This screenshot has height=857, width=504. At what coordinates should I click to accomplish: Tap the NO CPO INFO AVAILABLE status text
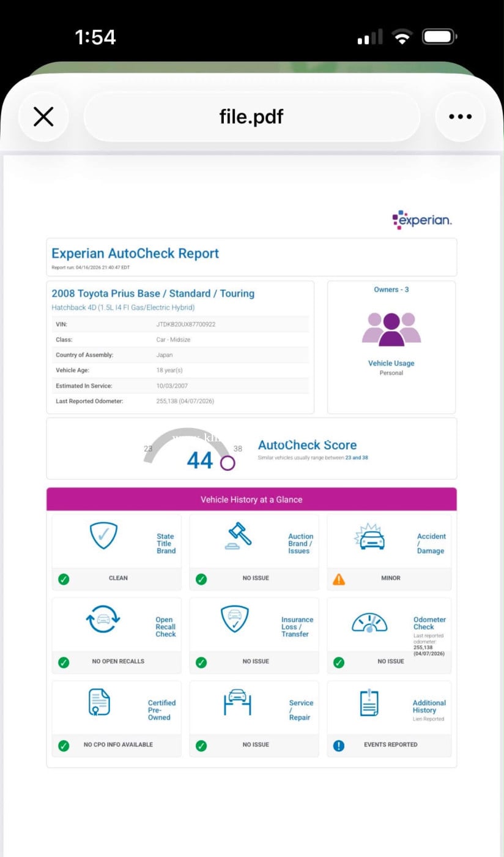[118, 745]
